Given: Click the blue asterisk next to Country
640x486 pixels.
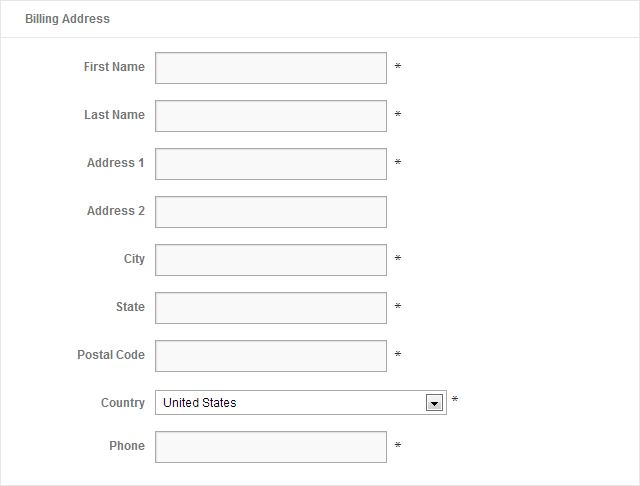Looking at the screenshot, I should pos(455,400).
